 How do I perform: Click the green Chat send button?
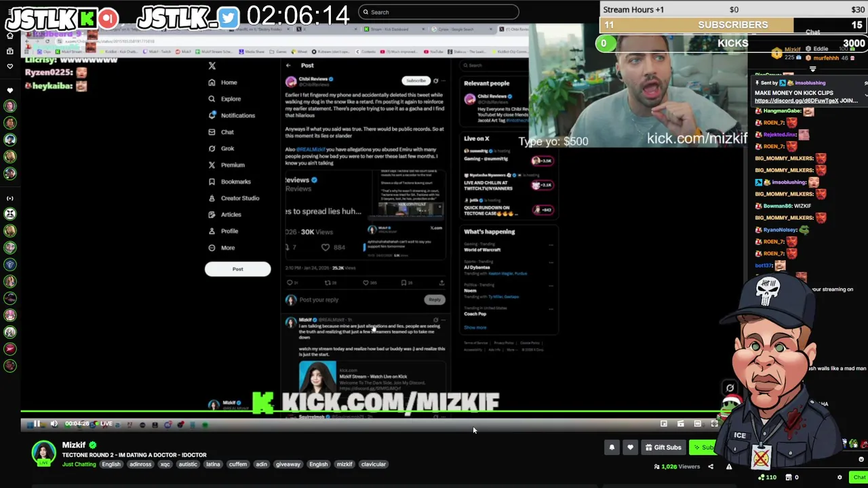(x=859, y=477)
